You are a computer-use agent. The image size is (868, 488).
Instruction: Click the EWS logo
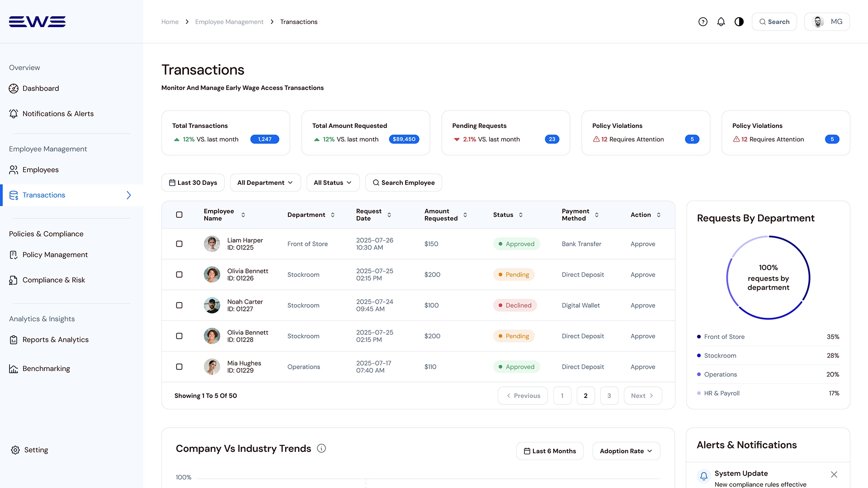pos(37,22)
